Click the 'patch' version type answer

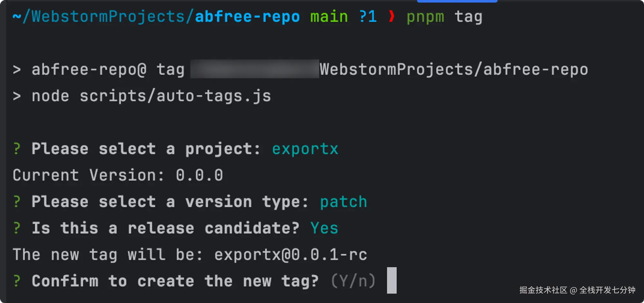point(343,202)
